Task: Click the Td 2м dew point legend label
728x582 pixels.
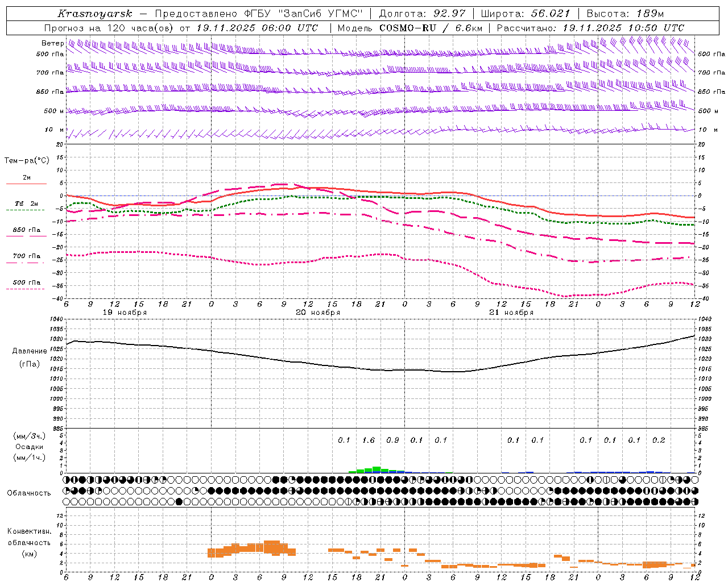Action: coord(27,203)
